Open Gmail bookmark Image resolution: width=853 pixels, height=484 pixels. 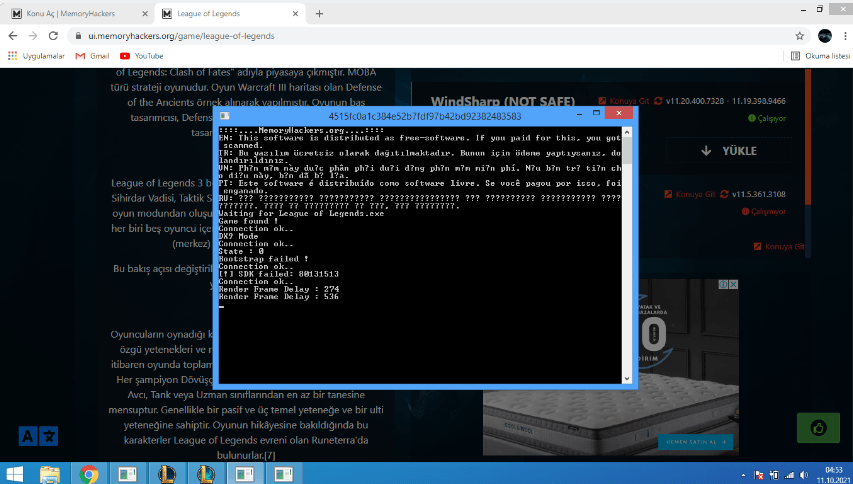pyautogui.click(x=92, y=55)
